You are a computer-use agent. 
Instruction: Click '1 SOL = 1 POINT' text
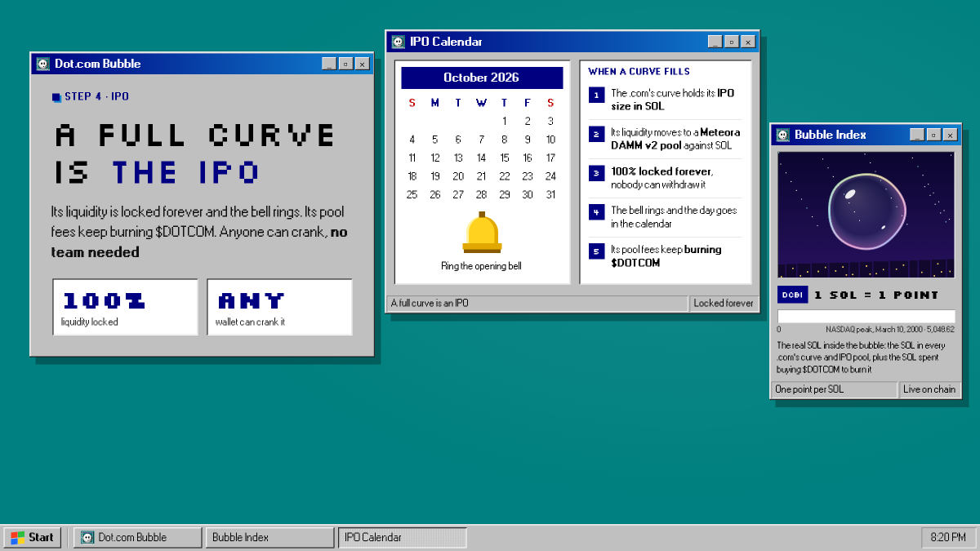(x=876, y=295)
